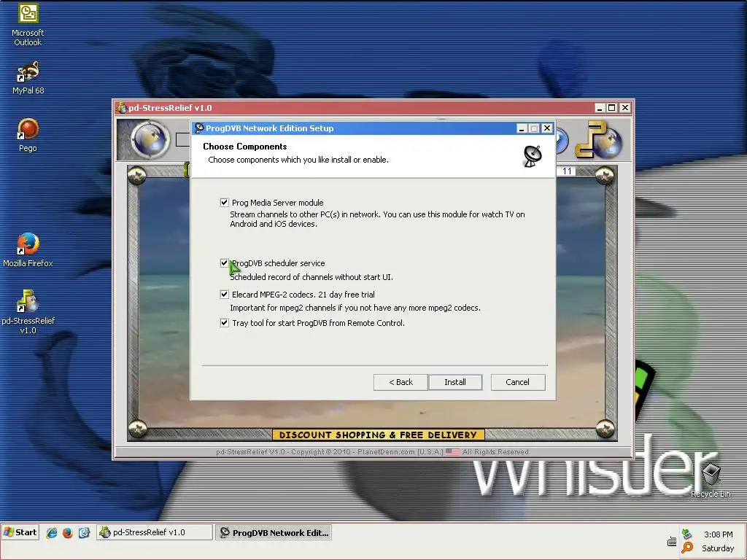Enable the Prog Media Server module checkbox
Viewport: 747px width, 560px height.
(x=225, y=203)
